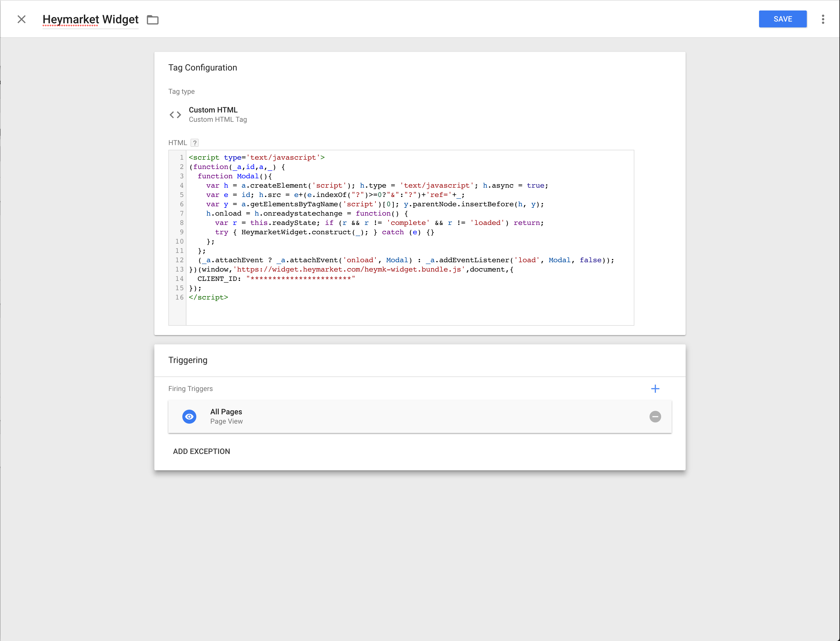Remove All Pages trigger with minus icon
Viewport: 840px width, 641px height.
point(655,417)
